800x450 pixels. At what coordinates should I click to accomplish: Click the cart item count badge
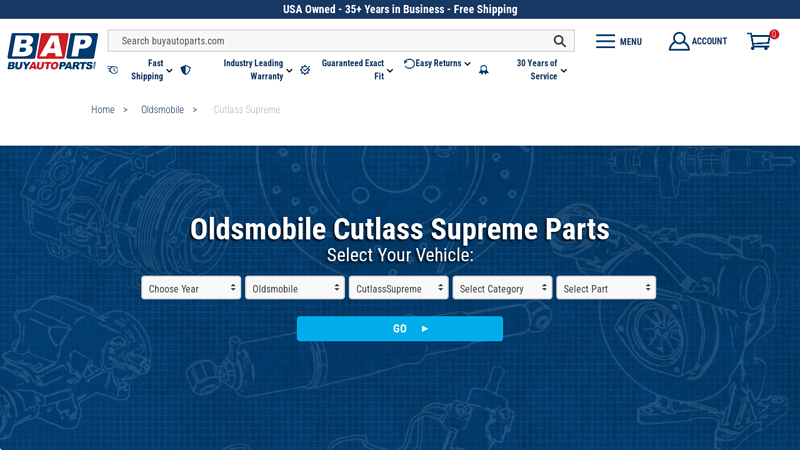[774, 34]
